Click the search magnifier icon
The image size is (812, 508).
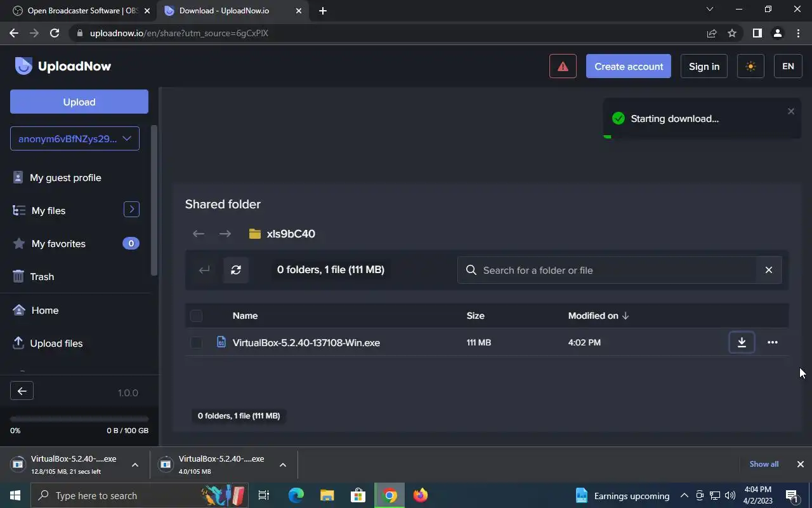coord(471,270)
